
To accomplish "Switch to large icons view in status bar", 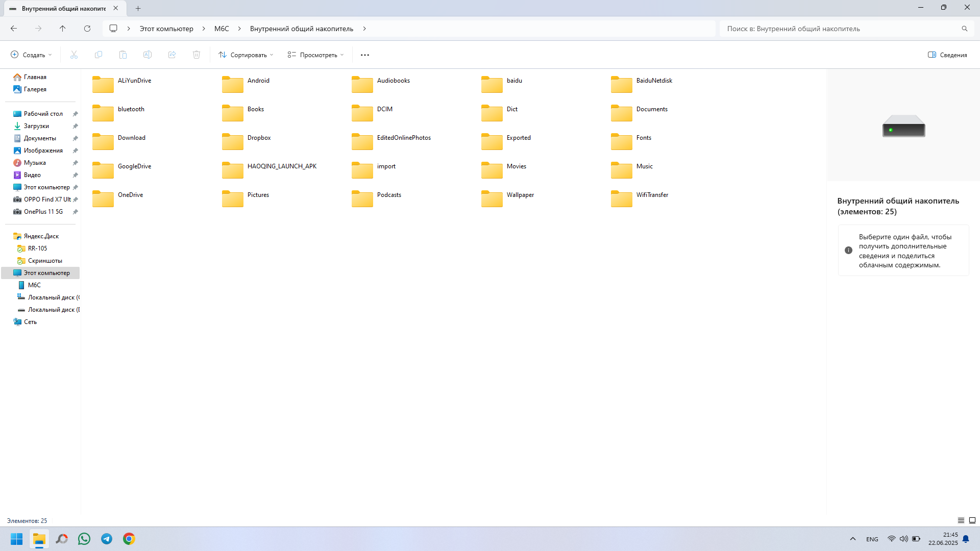I will coord(972,520).
